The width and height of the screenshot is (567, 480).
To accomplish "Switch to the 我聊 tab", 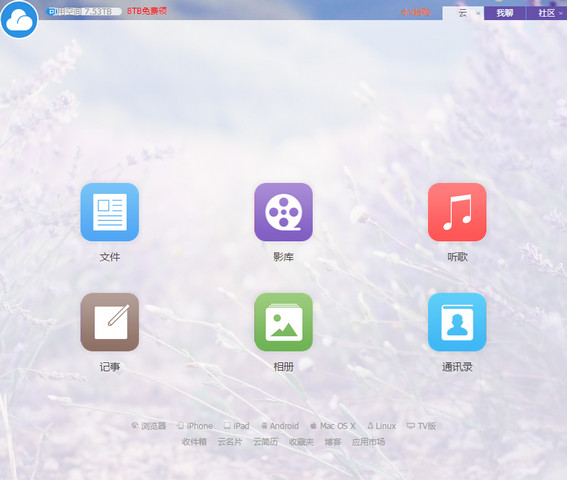I will coord(504,13).
